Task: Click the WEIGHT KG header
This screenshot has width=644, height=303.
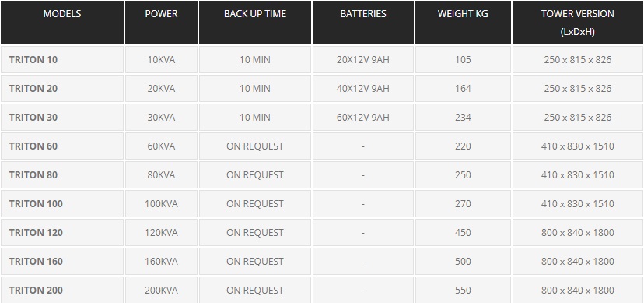Action: coord(463,13)
